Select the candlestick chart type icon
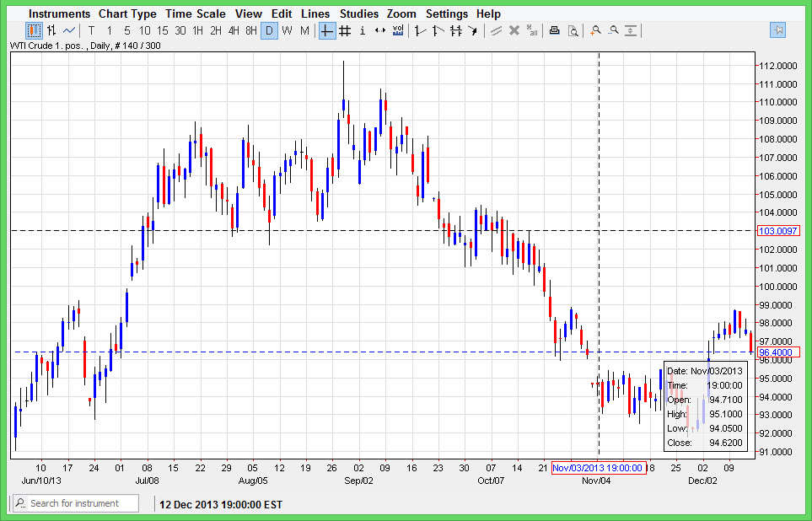The width and height of the screenshot is (812, 521). [34, 31]
